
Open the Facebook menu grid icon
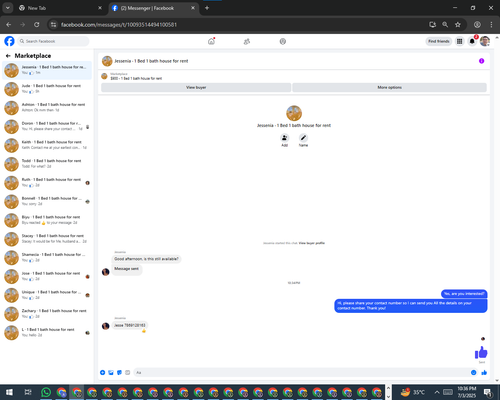pyautogui.click(x=459, y=41)
